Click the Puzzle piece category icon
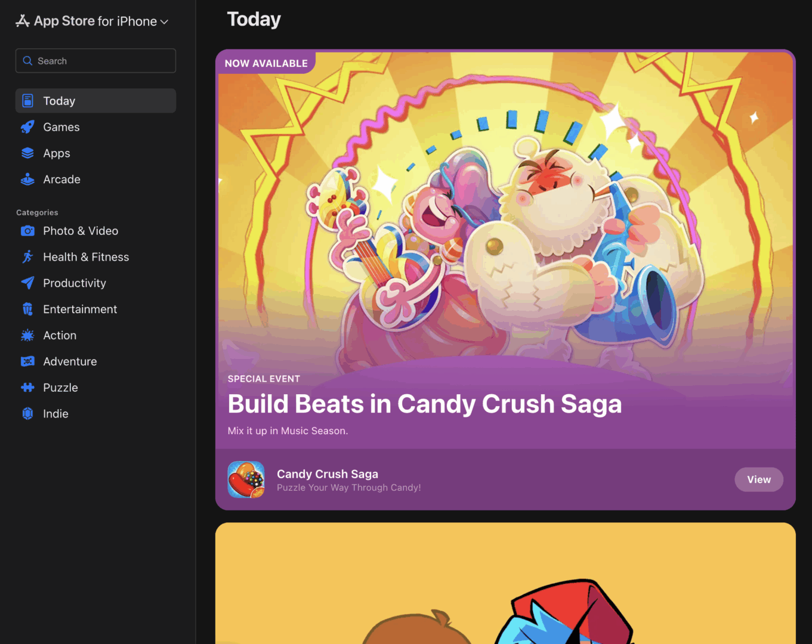This screenshot has height=644, width=812. [x=27, y=387]
